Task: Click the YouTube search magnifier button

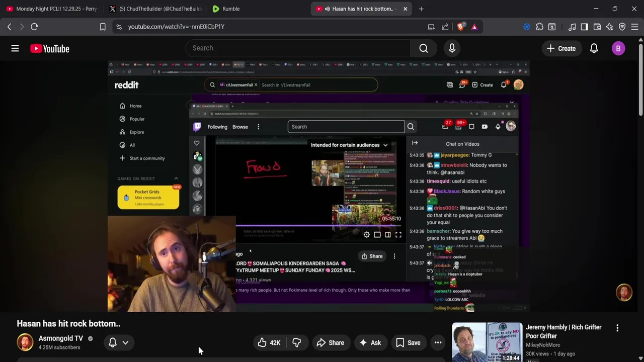Action: click(x=424, y=48)
